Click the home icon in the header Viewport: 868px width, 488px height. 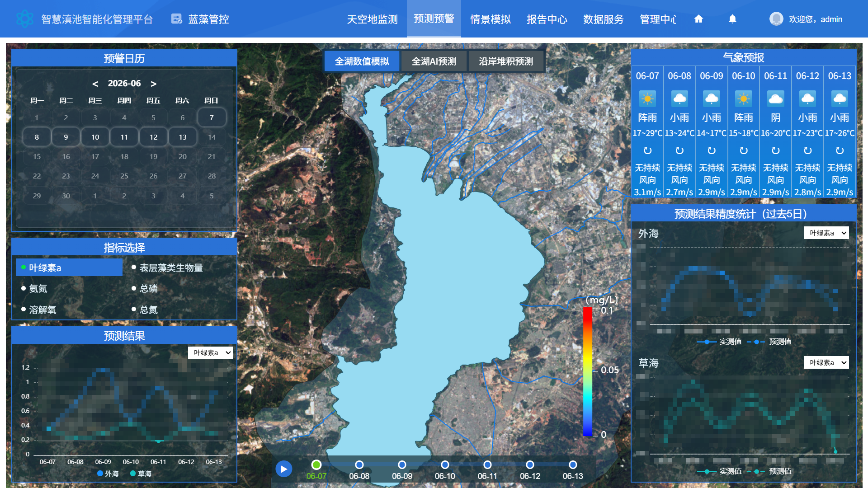[x=698, y=19]
